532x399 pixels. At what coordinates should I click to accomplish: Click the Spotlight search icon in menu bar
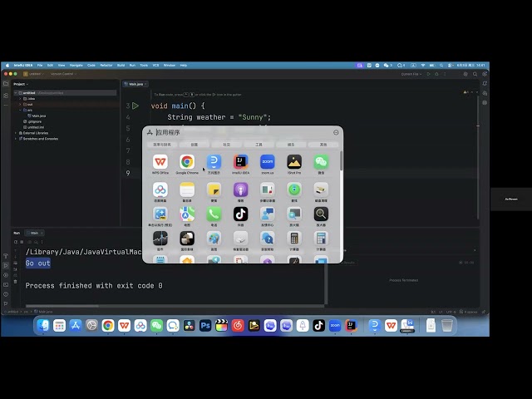click(x=441, y=65)
